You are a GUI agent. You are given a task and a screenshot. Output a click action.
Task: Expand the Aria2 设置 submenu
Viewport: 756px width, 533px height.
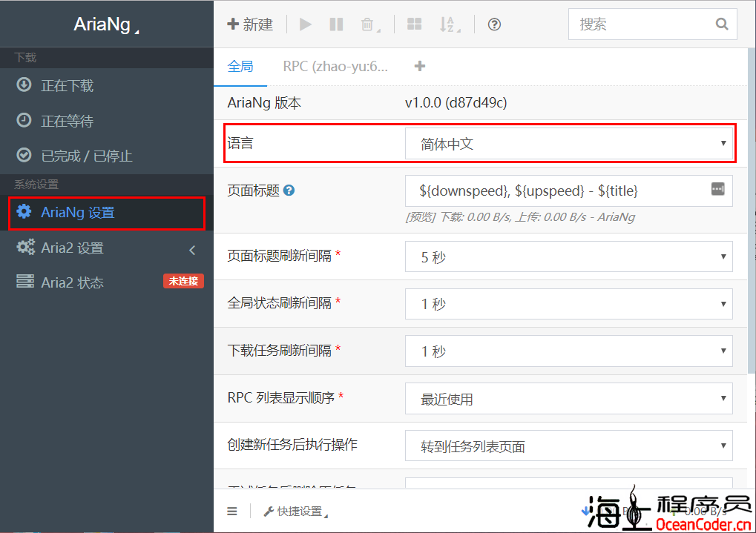click(106, 248)
